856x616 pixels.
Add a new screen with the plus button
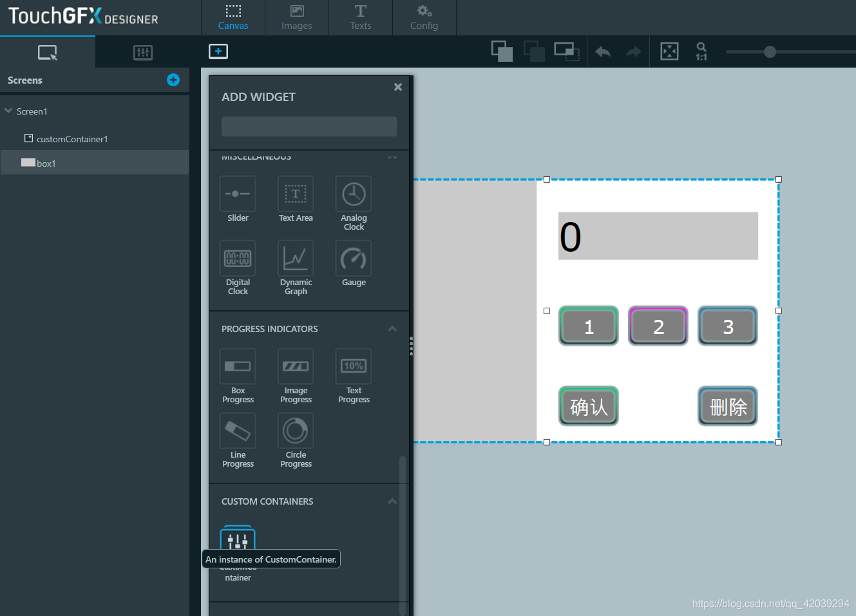[x=173, y=80]
